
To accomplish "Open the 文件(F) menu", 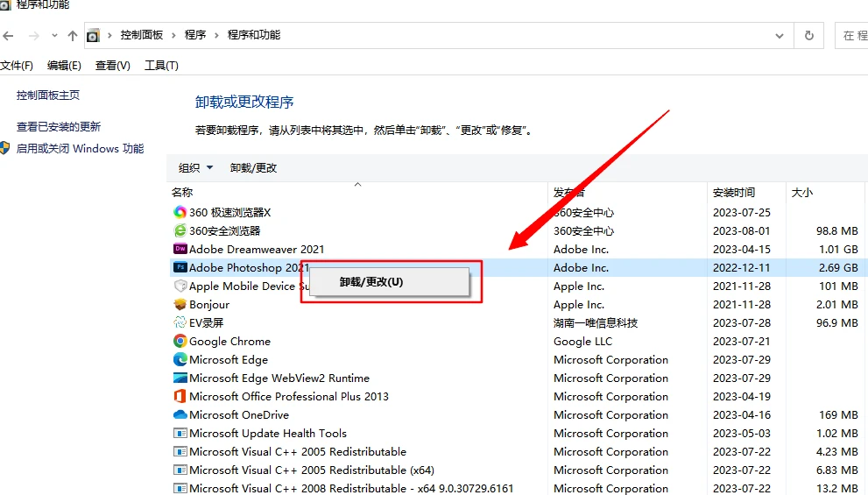I will tap(17, 66).
